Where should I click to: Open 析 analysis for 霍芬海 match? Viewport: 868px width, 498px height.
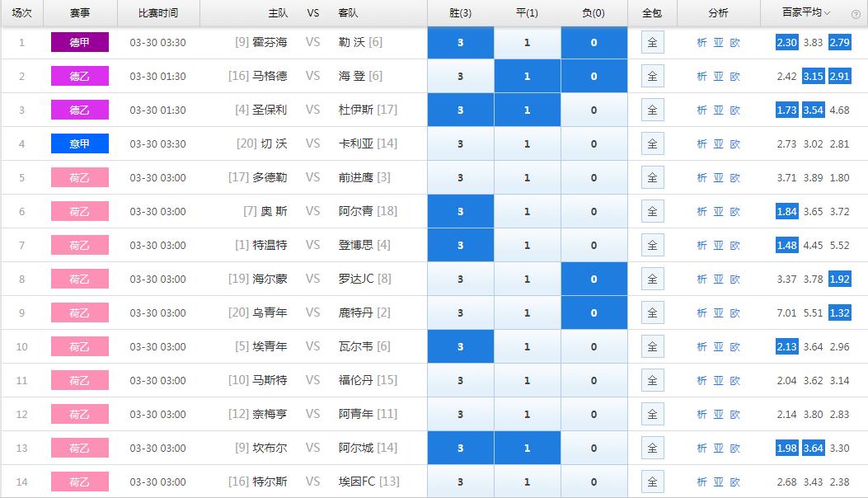point(701,43)
